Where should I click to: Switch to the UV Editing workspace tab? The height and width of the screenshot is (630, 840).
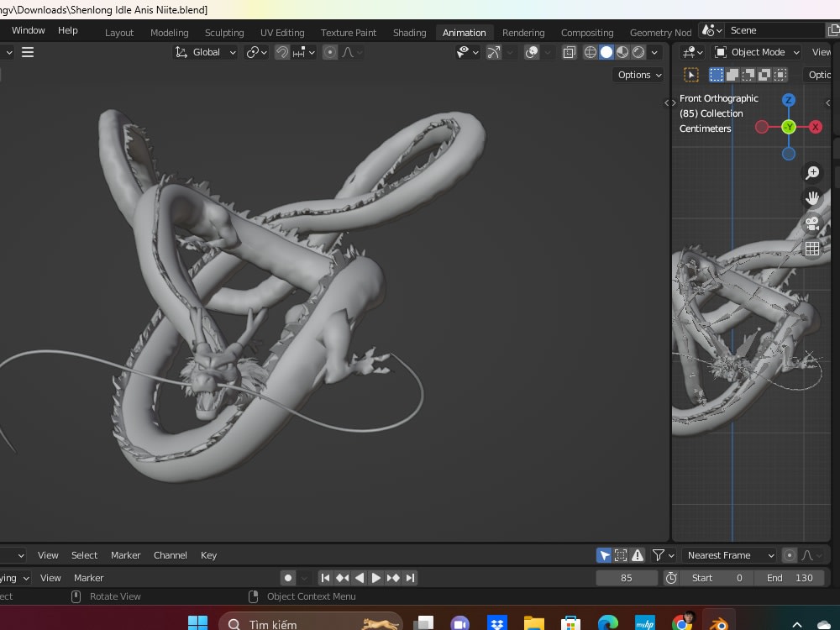(x=282, y=33)
